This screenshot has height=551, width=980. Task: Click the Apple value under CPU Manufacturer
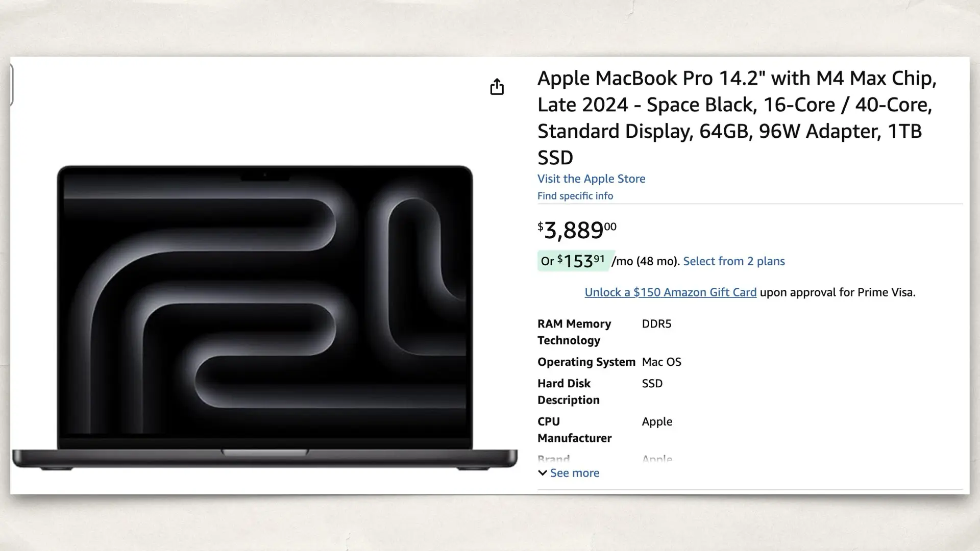pyautogui.click(x=657, y=421)
